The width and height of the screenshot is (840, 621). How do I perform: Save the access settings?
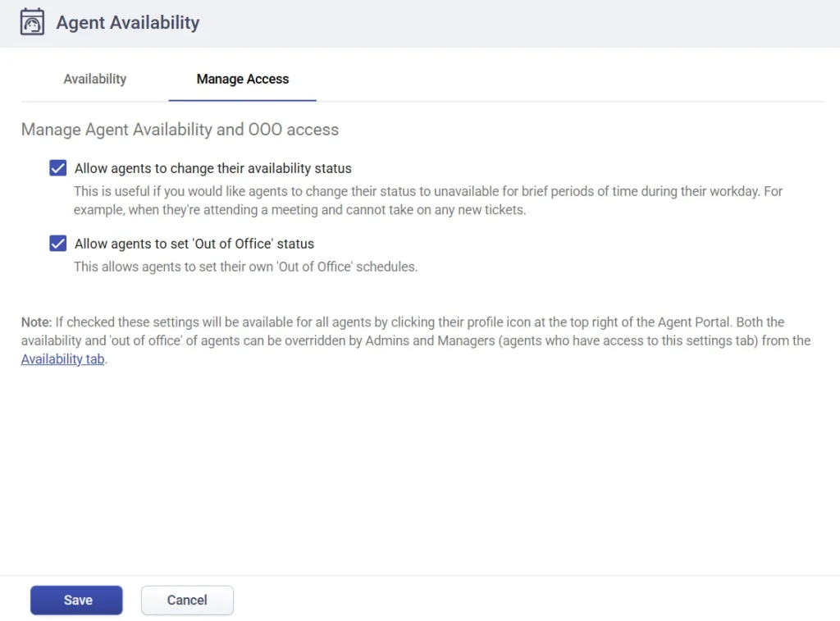pyautogui.click(x=76, y=600)
